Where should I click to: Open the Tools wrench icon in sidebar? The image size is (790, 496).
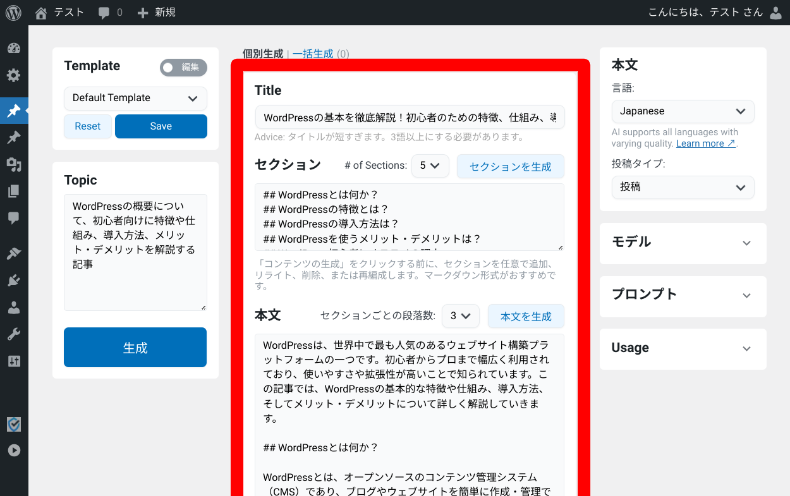(x=14, y=334)
